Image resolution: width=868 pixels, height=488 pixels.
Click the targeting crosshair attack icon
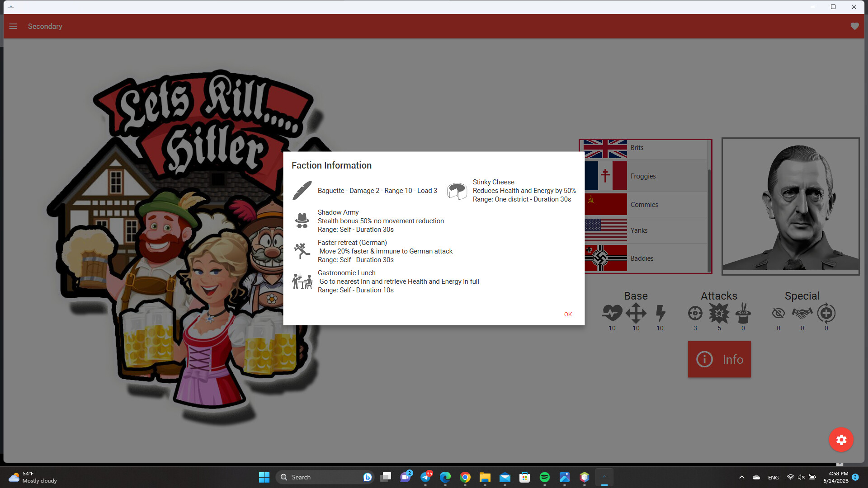(x=695, y=314)
